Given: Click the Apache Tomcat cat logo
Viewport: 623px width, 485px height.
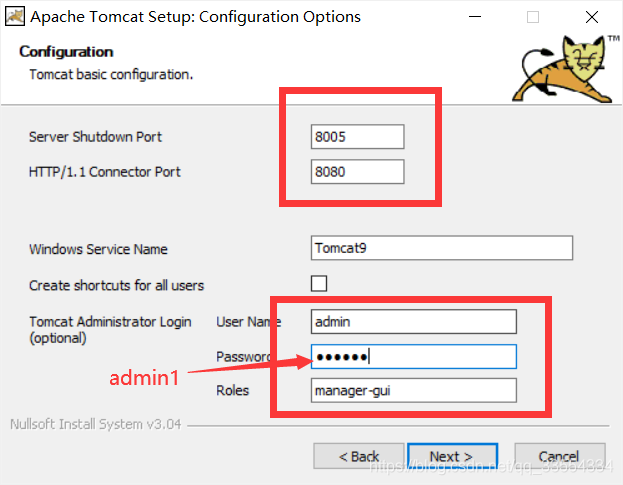Looking at the screenshot, I should click(565, 69).
